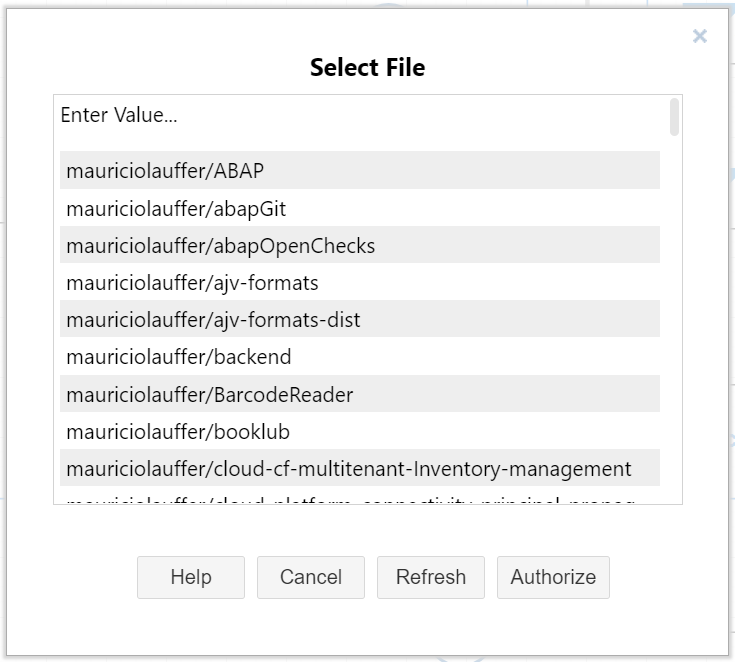
Task: Click the Enter Value text field
Action: [x=360, y=115]
